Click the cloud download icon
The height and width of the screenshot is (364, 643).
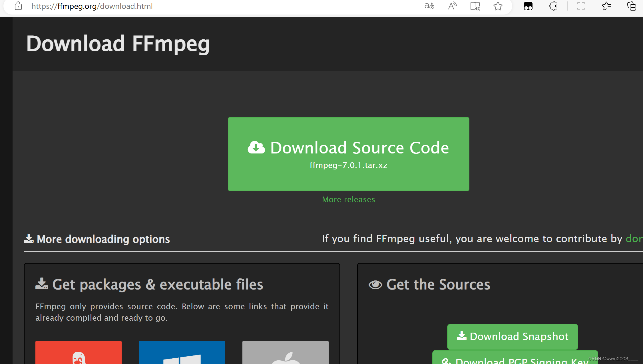click(x=256, y=147)
